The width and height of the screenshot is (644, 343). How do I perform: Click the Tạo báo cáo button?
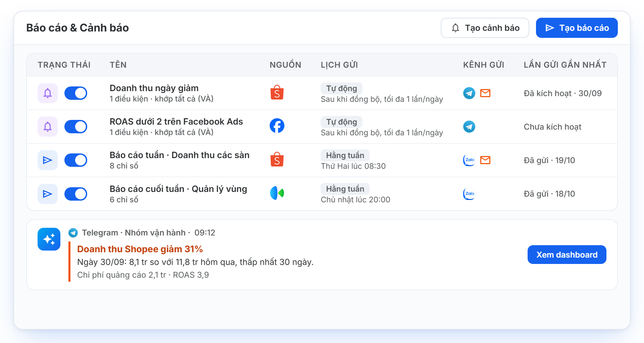[x=577, y=28]
